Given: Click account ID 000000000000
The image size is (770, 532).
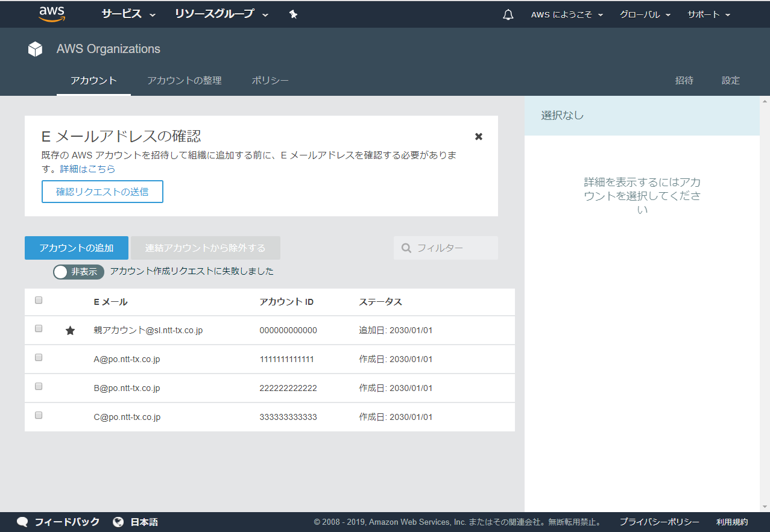Looking at the screenshot, I should [288, 330].
